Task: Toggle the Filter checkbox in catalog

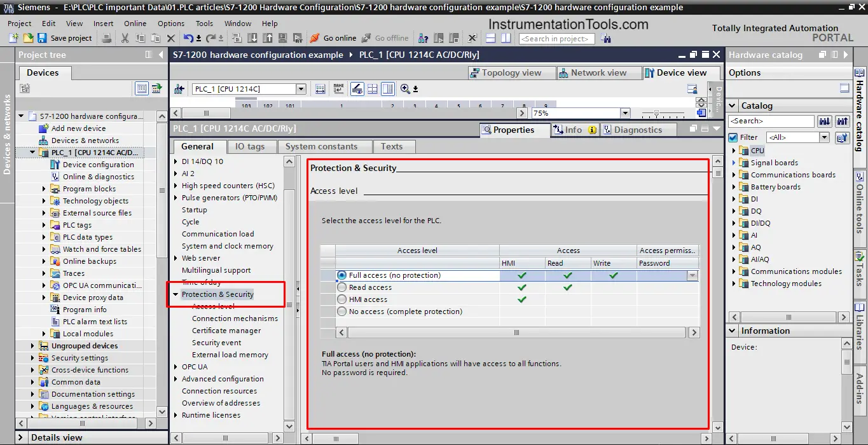Action: (x=733, y=137)
